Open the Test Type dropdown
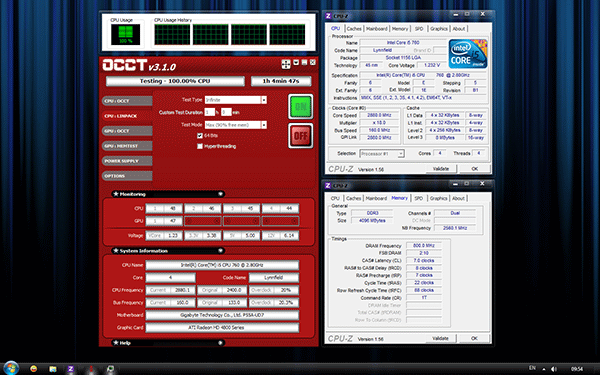The image size is (600, 375). click(264, 100)
